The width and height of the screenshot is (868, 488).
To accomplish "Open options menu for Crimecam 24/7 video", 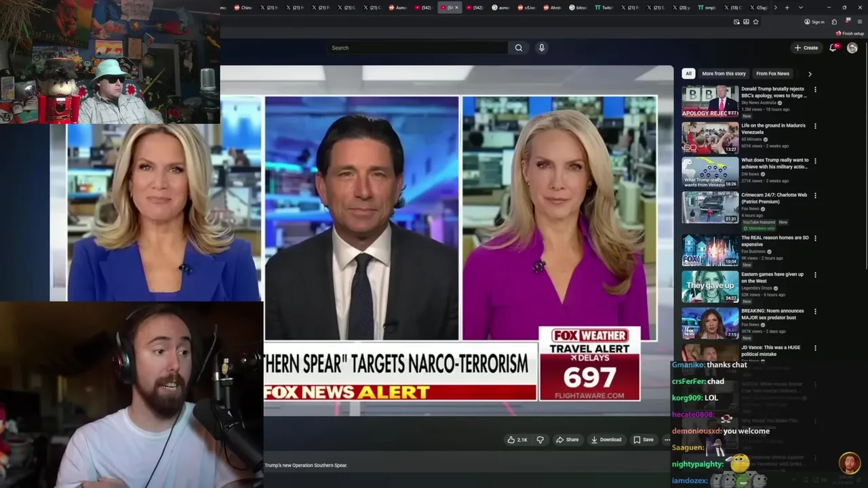I will (x=815, y=195).
